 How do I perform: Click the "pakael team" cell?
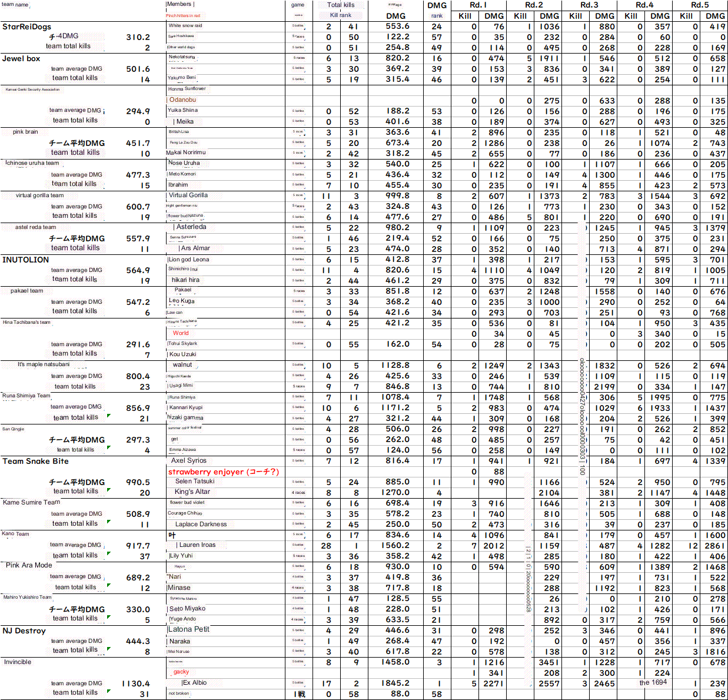[26, 291]
